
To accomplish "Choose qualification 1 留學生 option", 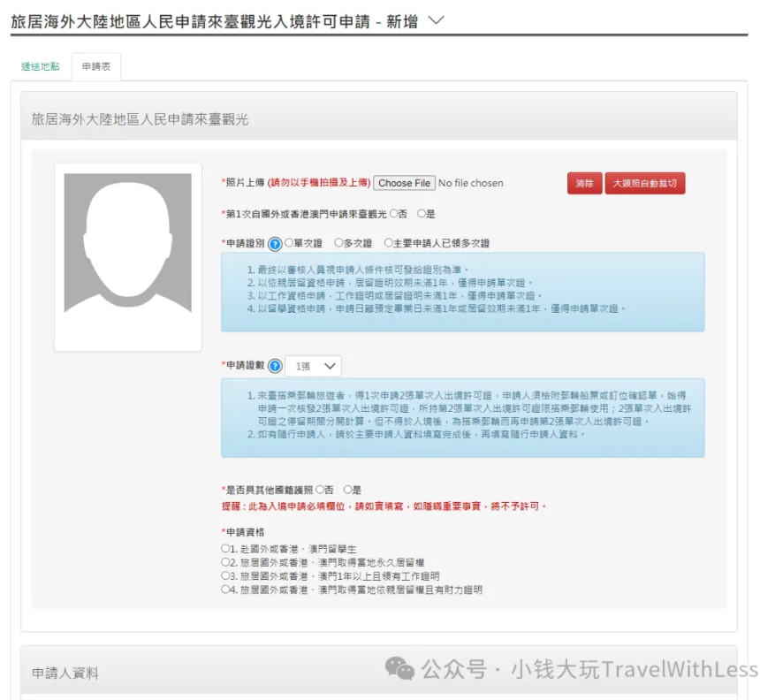I will point(225,549).
